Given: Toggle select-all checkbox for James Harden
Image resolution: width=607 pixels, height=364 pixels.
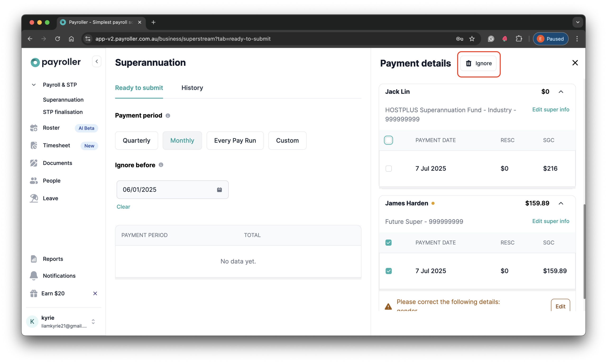Looking at the screenshot, I should [389, 243].
